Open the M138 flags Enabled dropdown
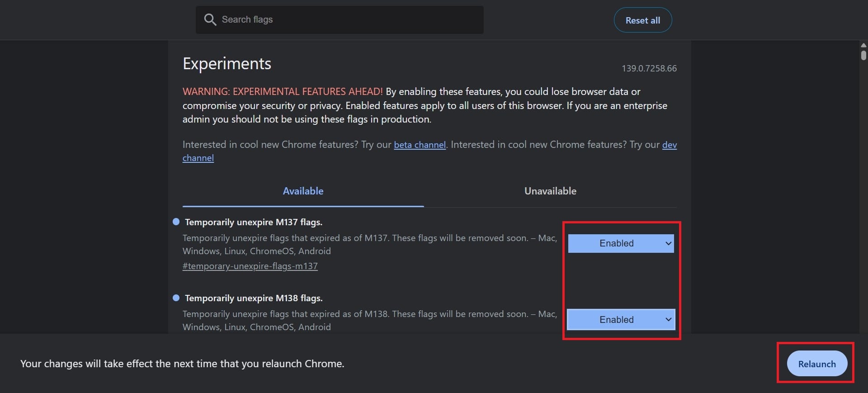The height and width of the screenshot is (393, 868). click(621, 319)
